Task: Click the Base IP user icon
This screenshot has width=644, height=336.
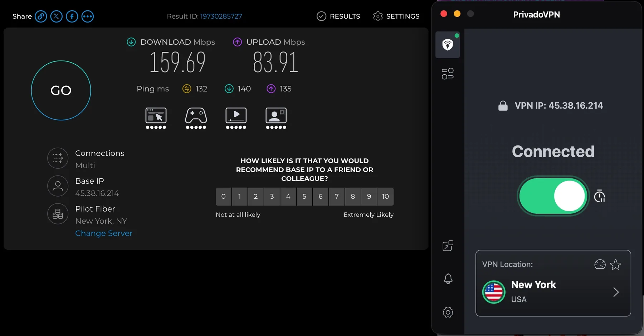Action: 58,186
